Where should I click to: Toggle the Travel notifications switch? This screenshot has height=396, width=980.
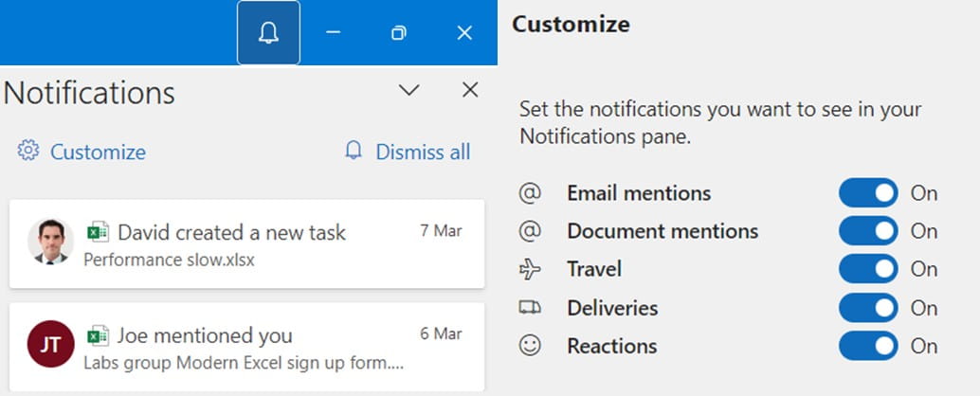pyautogui.click(x=867, y=270)
